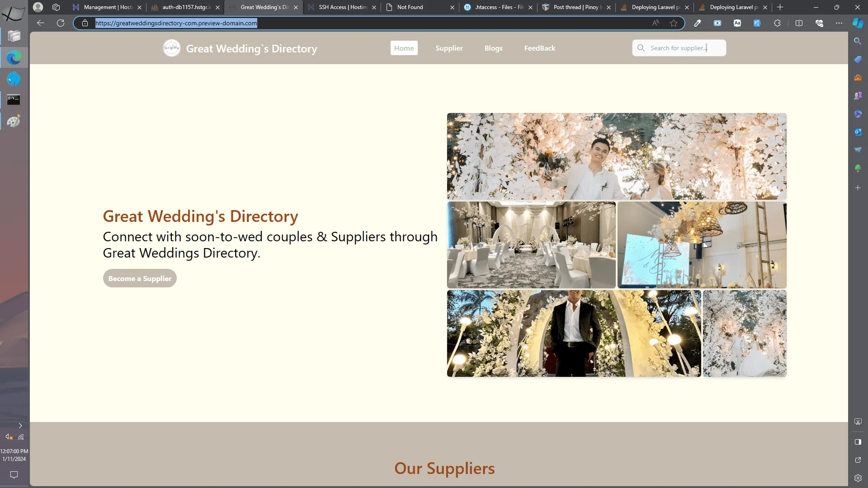Switch to the Management Hosting tab
The image size is (868, 488).
click(x=107, y=7)
